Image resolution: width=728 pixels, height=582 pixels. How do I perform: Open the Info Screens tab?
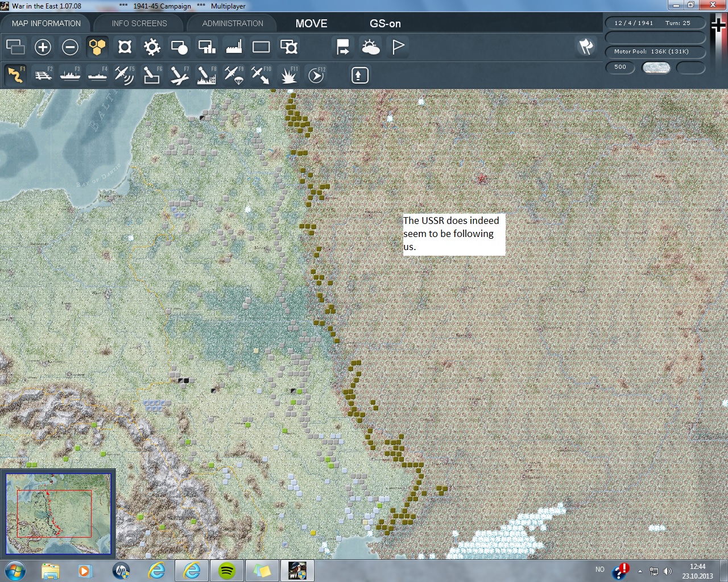pos(139,23)
